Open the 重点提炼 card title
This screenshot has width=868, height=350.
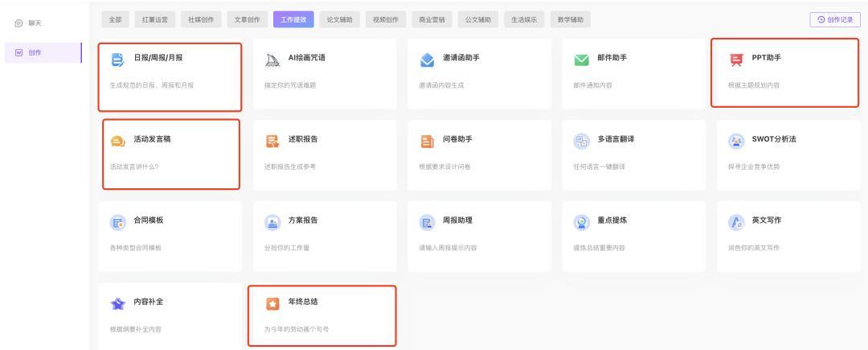point(612,220)
